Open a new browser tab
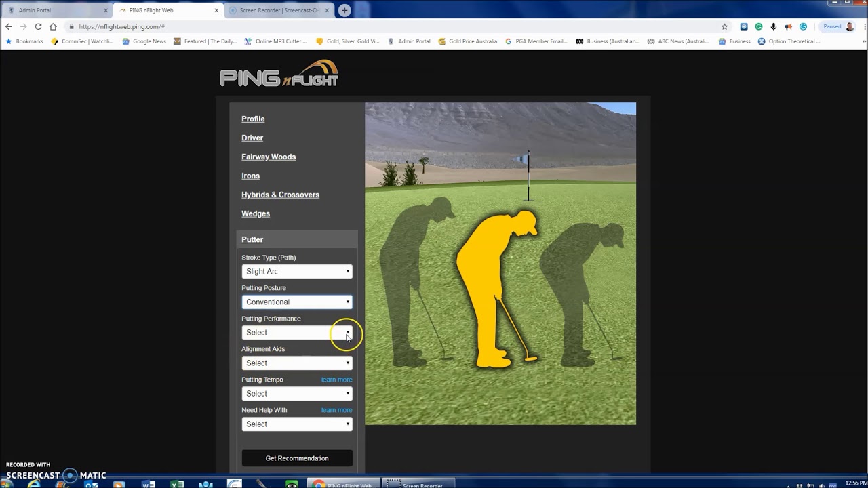Image resolution: width=868 pixels, height=488 pixels. 344,10
